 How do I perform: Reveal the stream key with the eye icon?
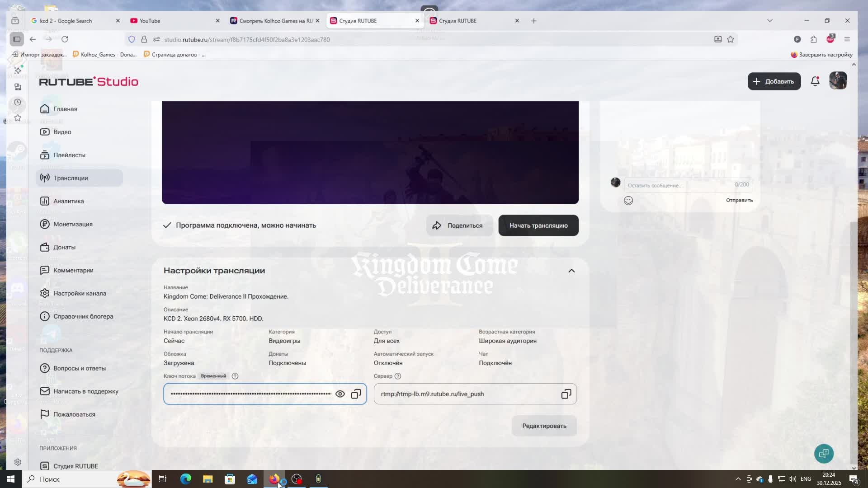tap(340, 394)
